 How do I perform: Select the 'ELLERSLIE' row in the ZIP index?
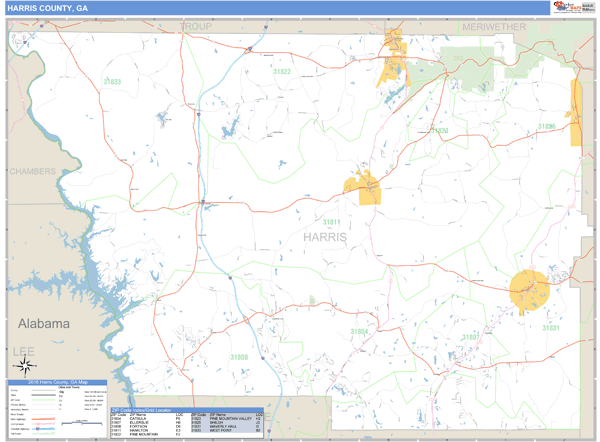[x=148, y=422]
